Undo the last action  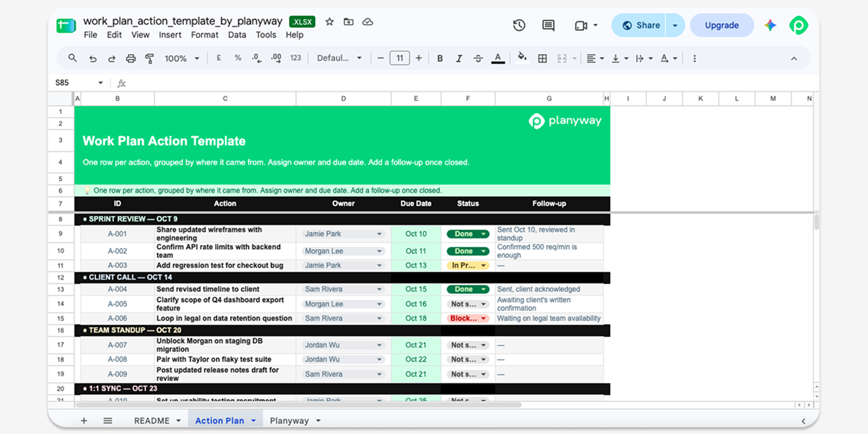click(x=92, y=58)
